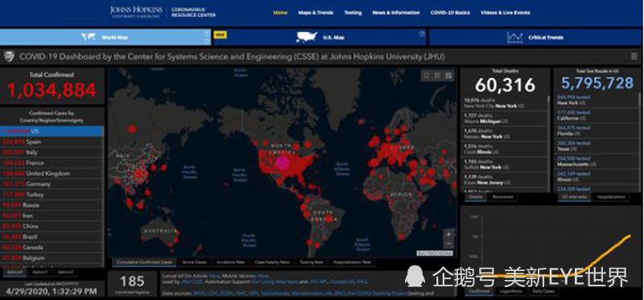This screenshot has width=644, height=300.
Task: Zoom out with the map minus button
Action: (448, 244)
